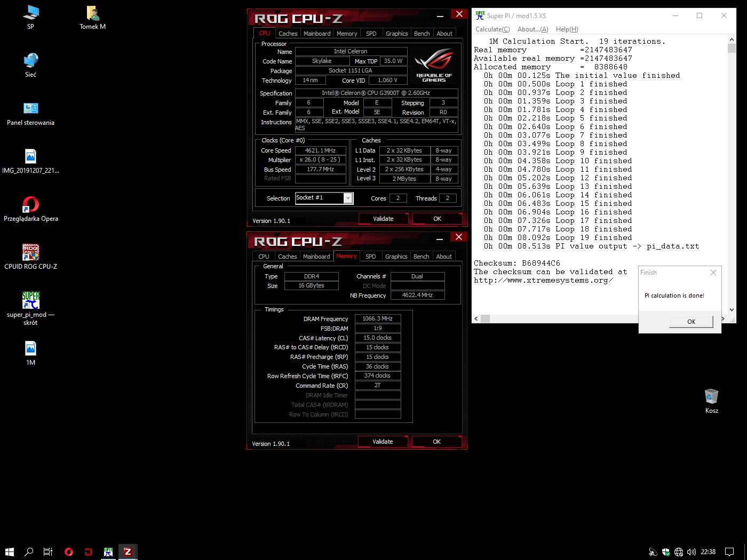
Task: Open the Tomek M user folder icon
Action: [92, 17]
